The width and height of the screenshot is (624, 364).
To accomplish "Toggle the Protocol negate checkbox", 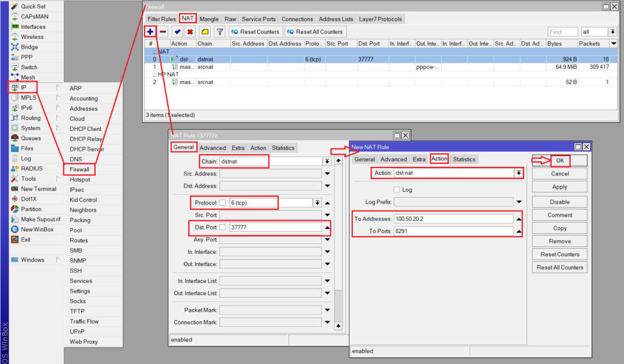I will [222, 203].
